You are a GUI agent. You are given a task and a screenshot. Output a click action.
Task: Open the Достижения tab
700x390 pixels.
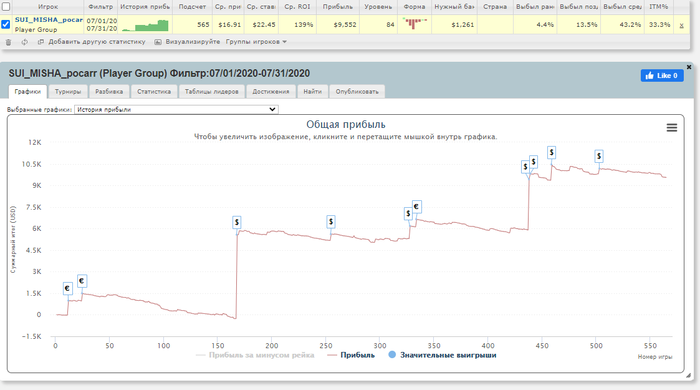[x=271, y=91]
